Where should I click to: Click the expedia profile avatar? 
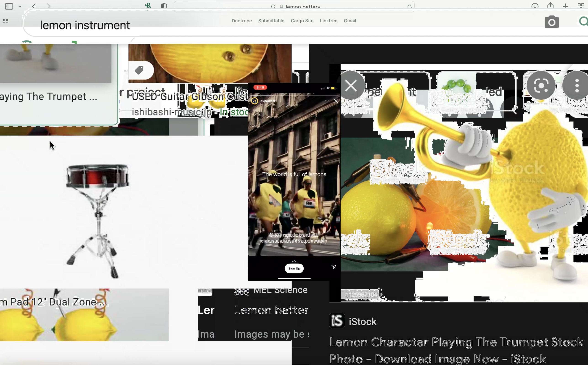point(254,101)
